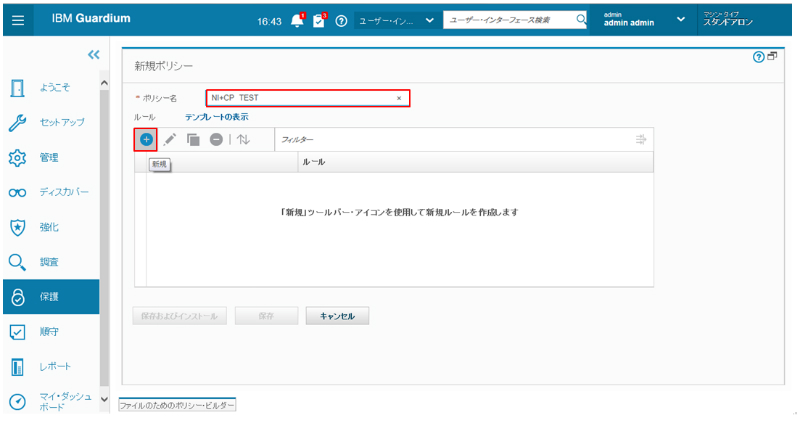800x423 pixels.
Task: Click the テンプレートの表示 link
Action: pyautogui.click(x=216, y=117)
